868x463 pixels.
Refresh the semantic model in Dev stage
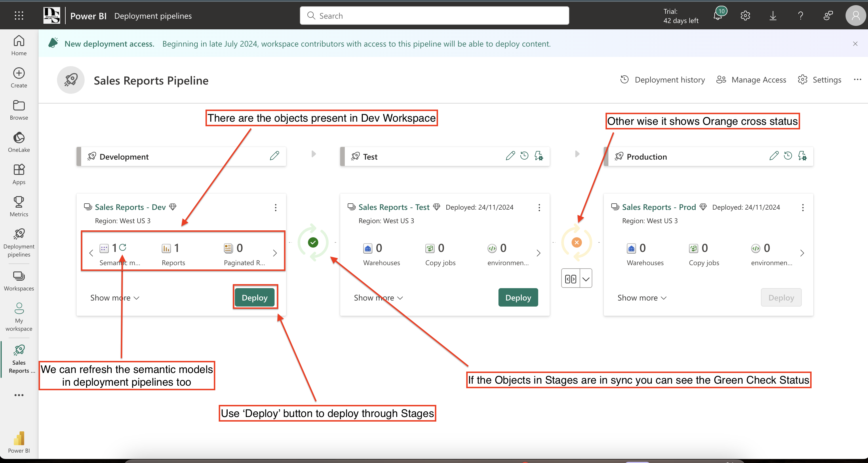pyautogui.click(x=123, y=247)
